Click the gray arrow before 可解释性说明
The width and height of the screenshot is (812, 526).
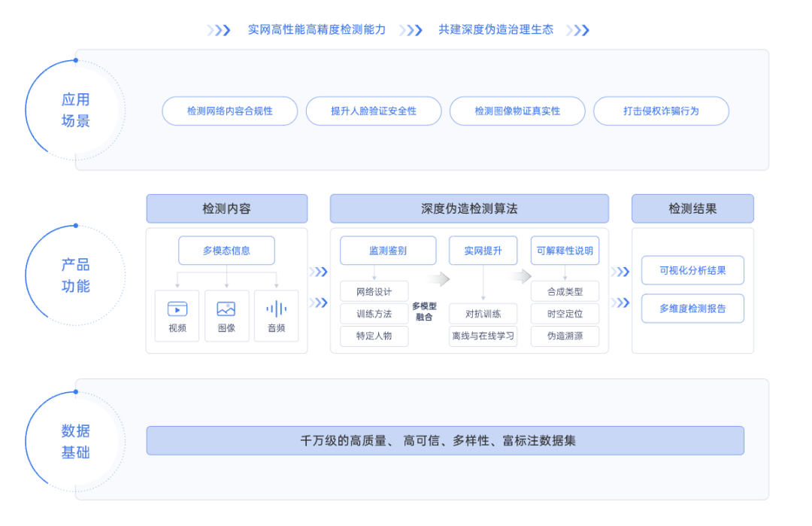click(520, 276)
